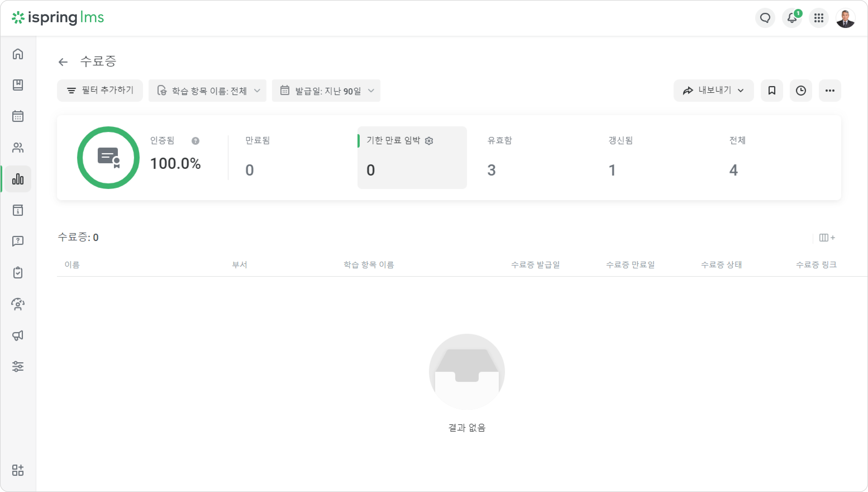Click the 수료증 상태 column header
This screenshot has height=492, width=868.
(722, 265)
